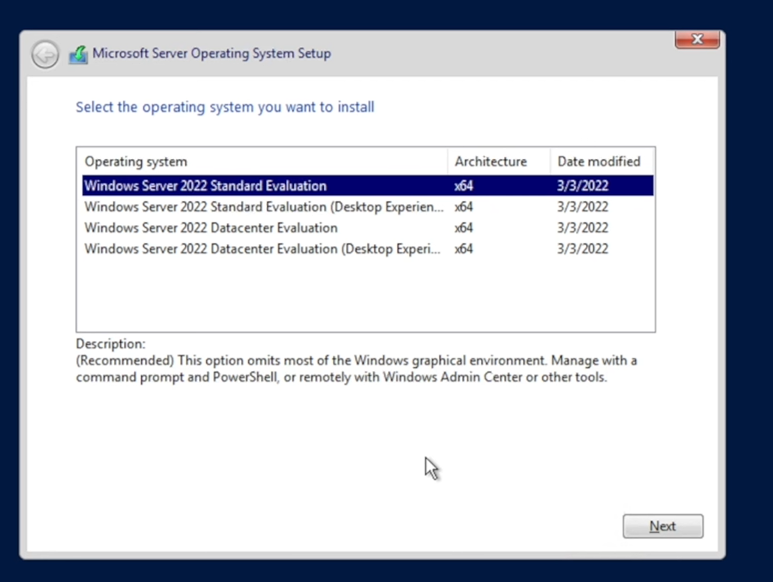
Task: Click x64 in Datacenter Evaluation row
Action: (464, 228)
